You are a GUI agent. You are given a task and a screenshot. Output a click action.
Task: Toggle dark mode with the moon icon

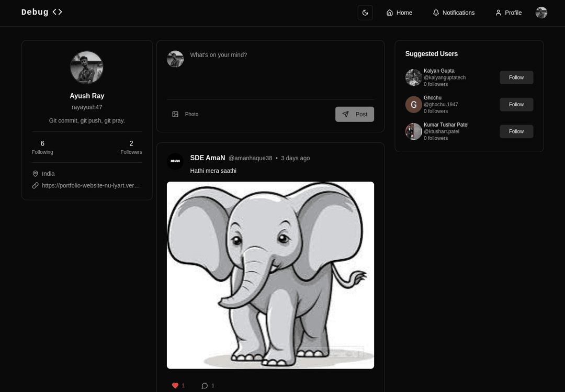click(365, 13)
